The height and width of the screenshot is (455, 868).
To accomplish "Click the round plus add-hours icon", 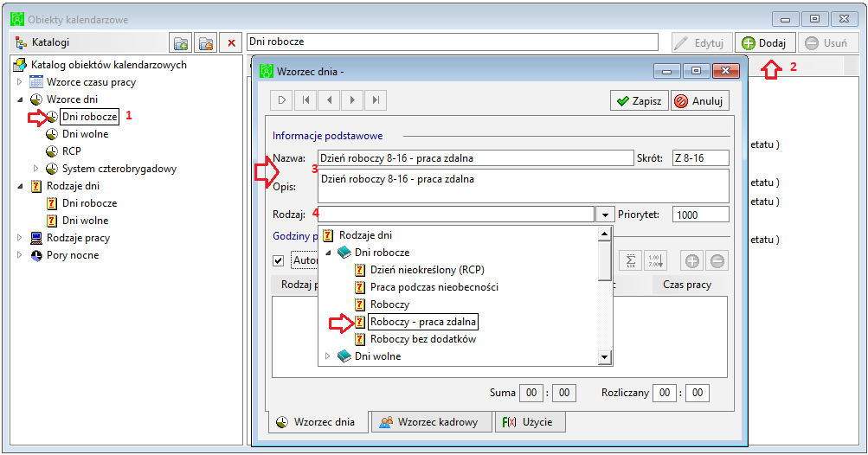I will (692, 260).
